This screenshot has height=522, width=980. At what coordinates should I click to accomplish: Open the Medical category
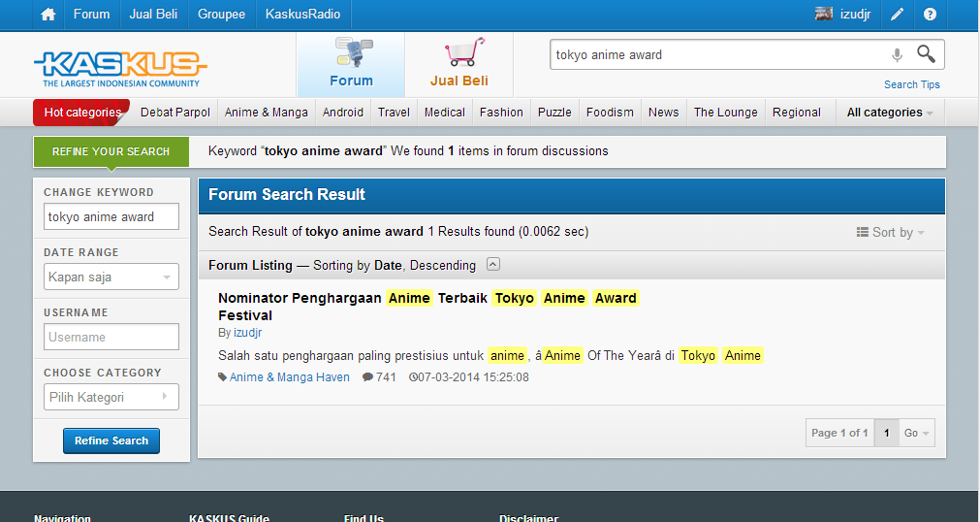point(444,113)
